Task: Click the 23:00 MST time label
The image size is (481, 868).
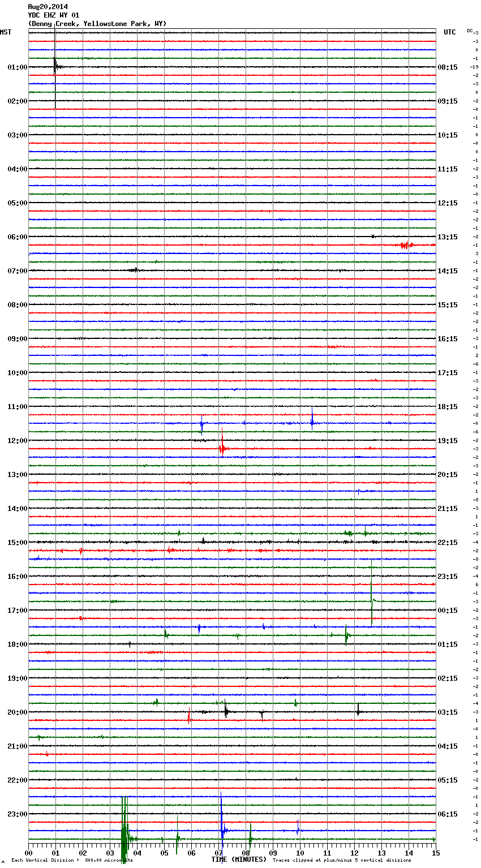Action: click(x=17, y=814)
